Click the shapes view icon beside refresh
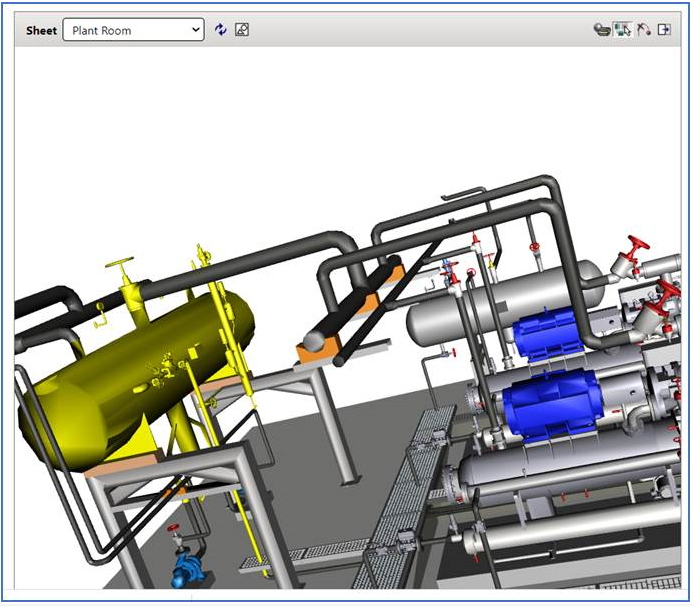The height and width of the screenshot is (606, 694). click(242, 30)
